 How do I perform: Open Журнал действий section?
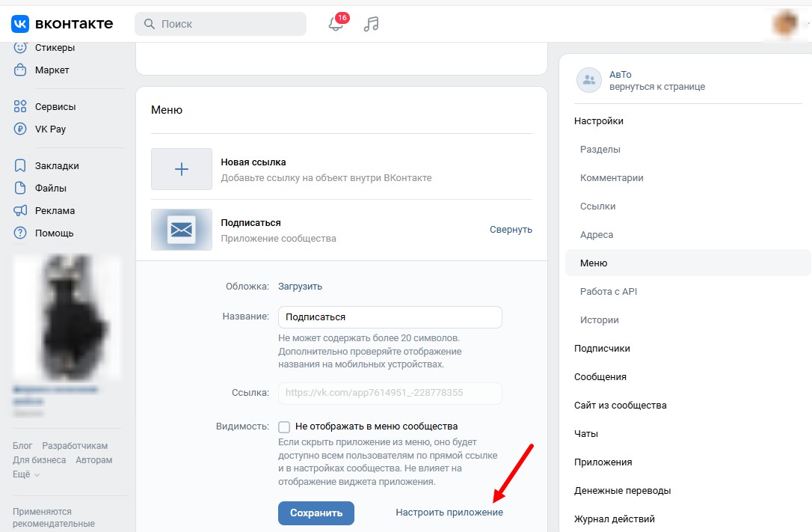click(615, 519)
